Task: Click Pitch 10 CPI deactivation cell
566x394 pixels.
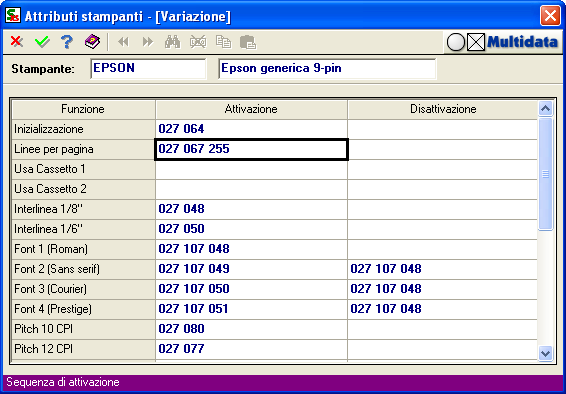Action: pos(443,329)
